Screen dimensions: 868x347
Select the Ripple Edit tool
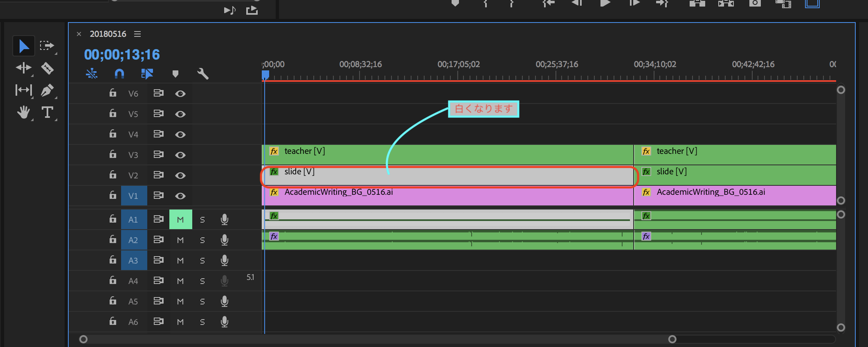(24, 68)
